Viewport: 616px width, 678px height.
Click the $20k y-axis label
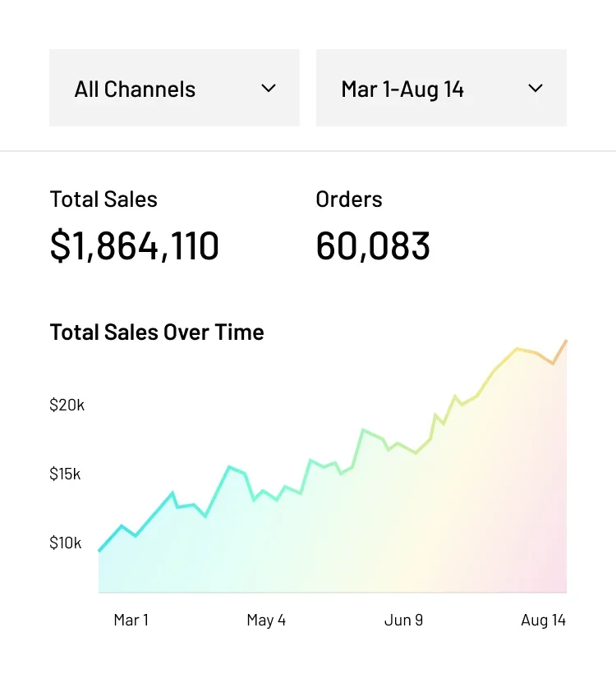coord(67,405)
